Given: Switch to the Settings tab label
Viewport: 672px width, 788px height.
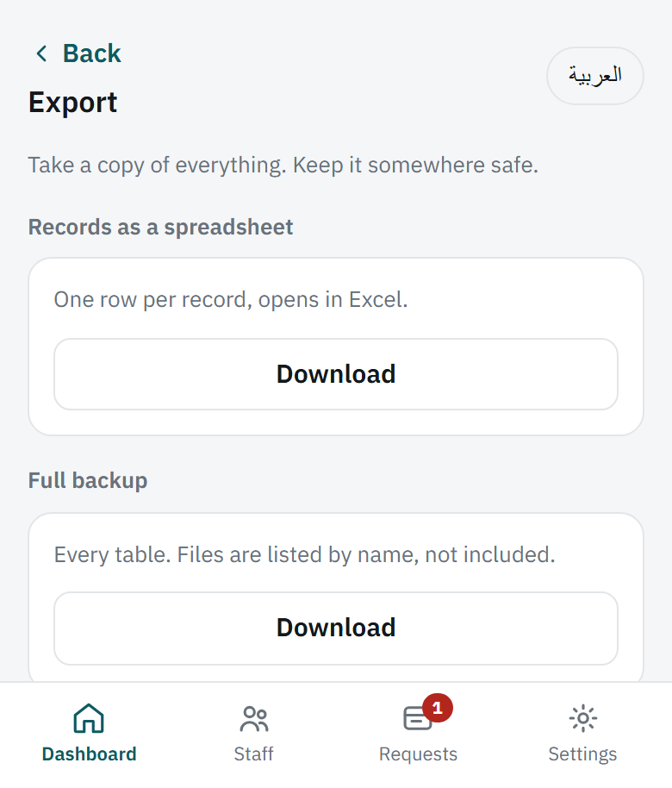Looking at the screenshot, I should pyautogui.click(x=582, y=754).
